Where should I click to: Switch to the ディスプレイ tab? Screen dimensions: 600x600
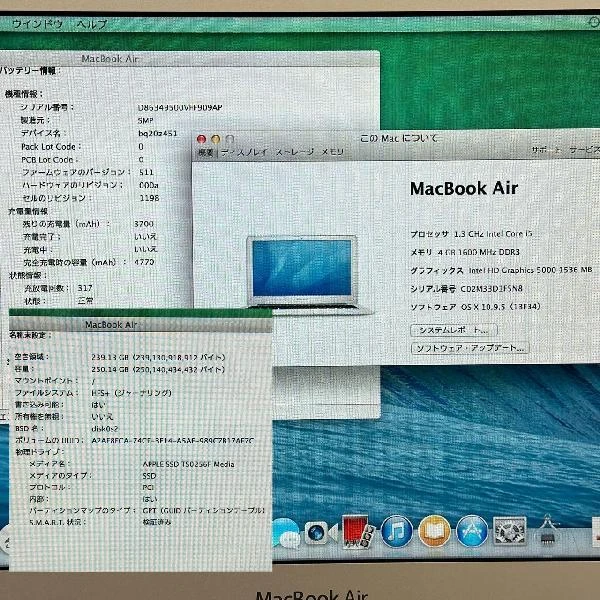click(244, 152)
